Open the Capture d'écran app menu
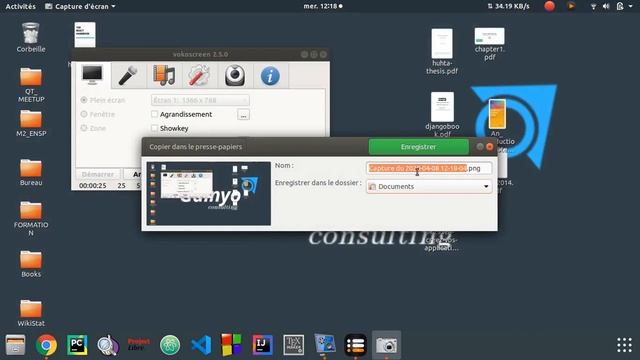Image resolution: width=640 pixels, height=360 pixels. (x=80, y=6)
